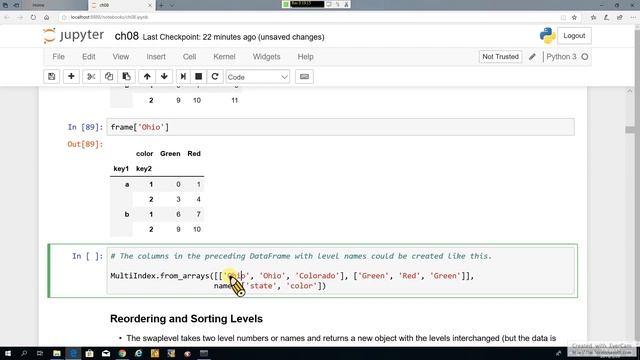Navigate back in browser
The image size is (640, 360).
pyautogui.click(x=7, y=17)
